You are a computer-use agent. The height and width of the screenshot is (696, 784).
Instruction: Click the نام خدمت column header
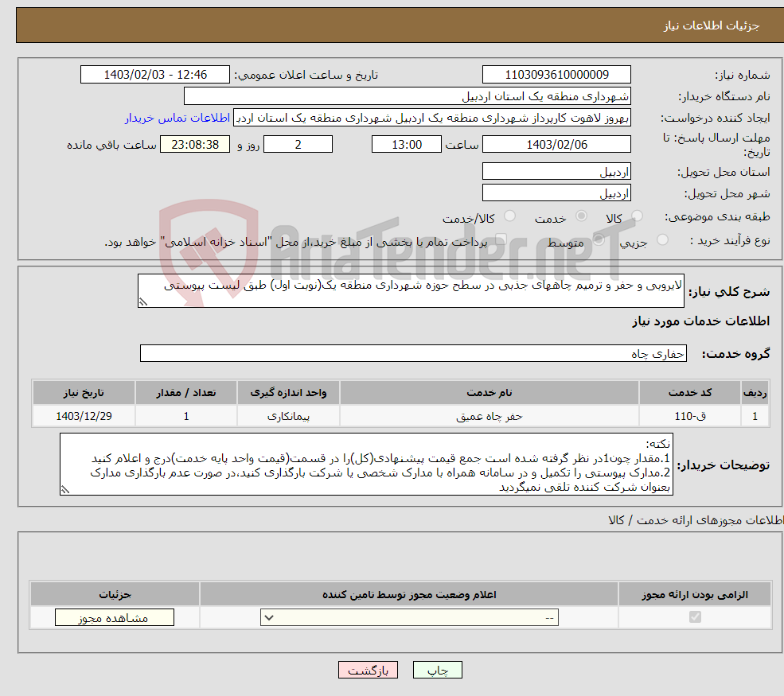490,393
